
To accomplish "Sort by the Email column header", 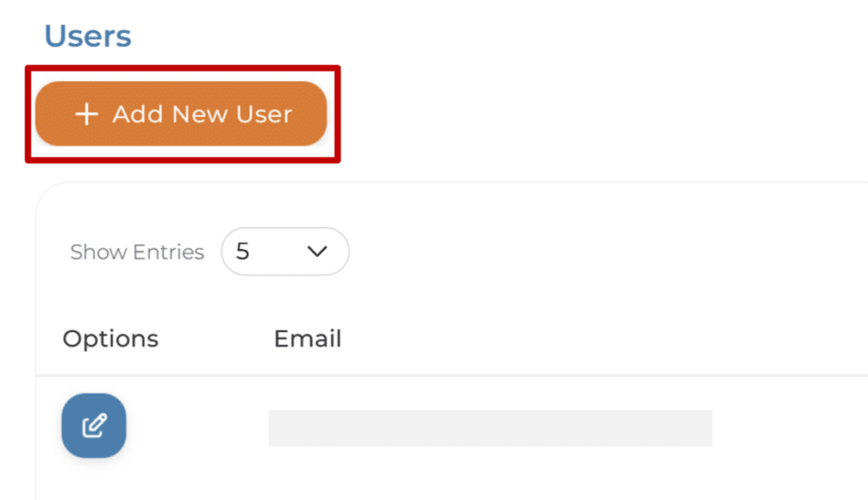I will click(x=307, y=339).
